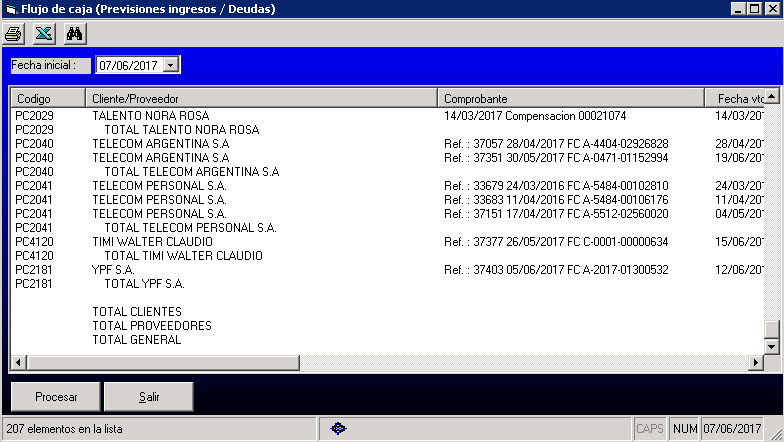Screen dimensions: 784x442
Task: Click the window title bar app icon
Action: pos(10,9)
